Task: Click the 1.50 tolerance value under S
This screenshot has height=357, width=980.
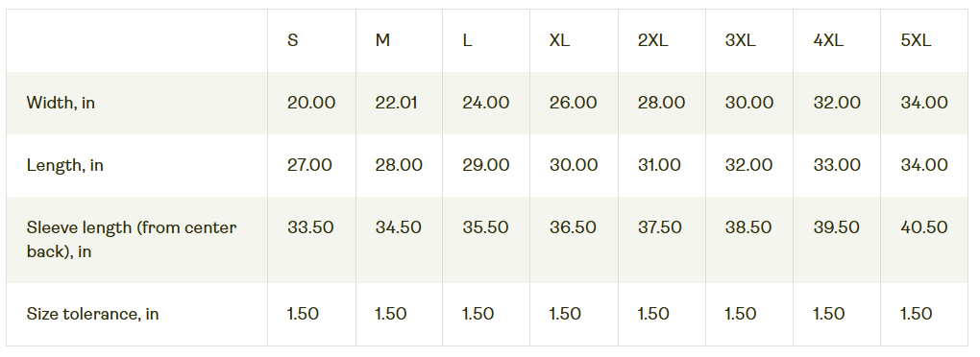Action: click(303, 314)
